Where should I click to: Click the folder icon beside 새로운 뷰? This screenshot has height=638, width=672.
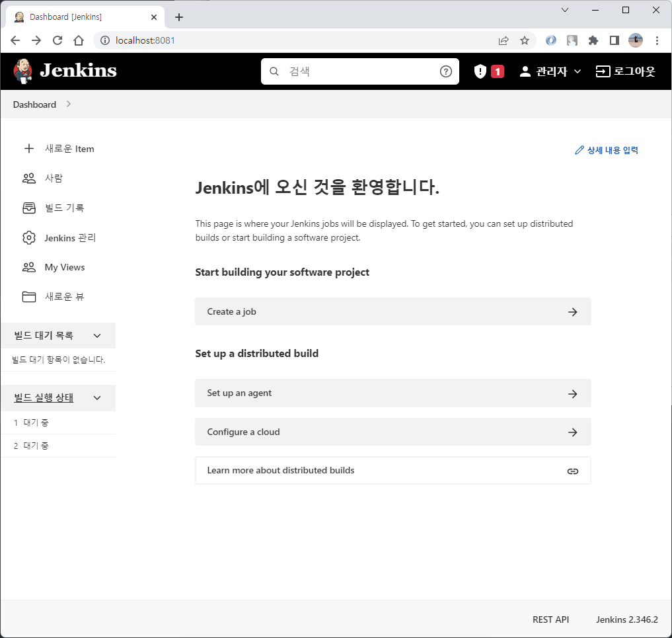(x=28, y=297)
